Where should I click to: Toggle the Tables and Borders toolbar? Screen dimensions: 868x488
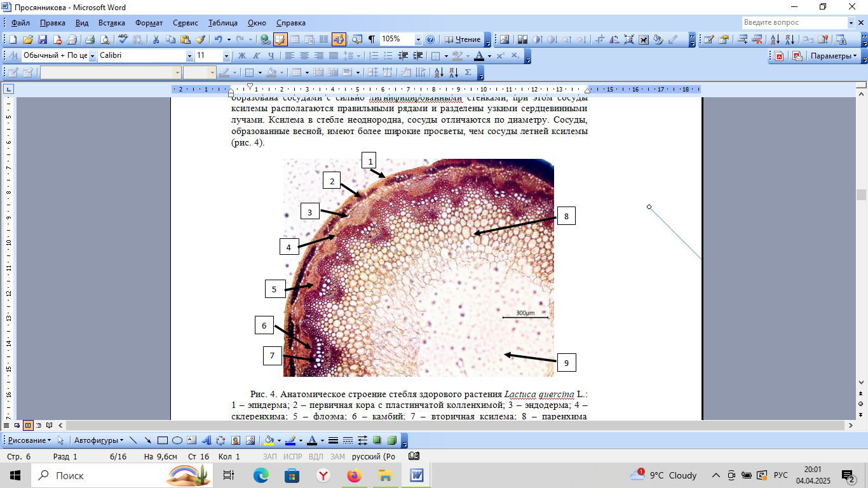click(280, 39)
